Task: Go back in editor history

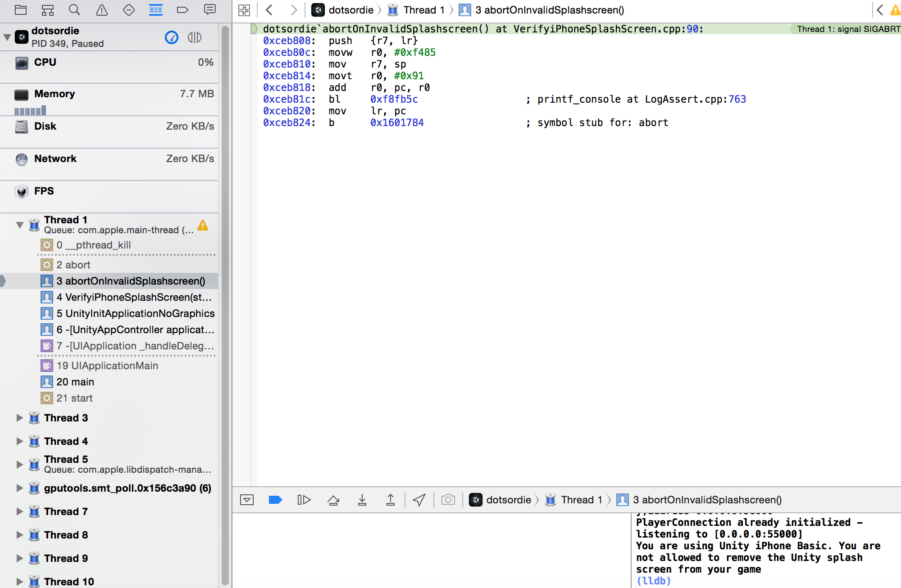Action: click(269, 9)
